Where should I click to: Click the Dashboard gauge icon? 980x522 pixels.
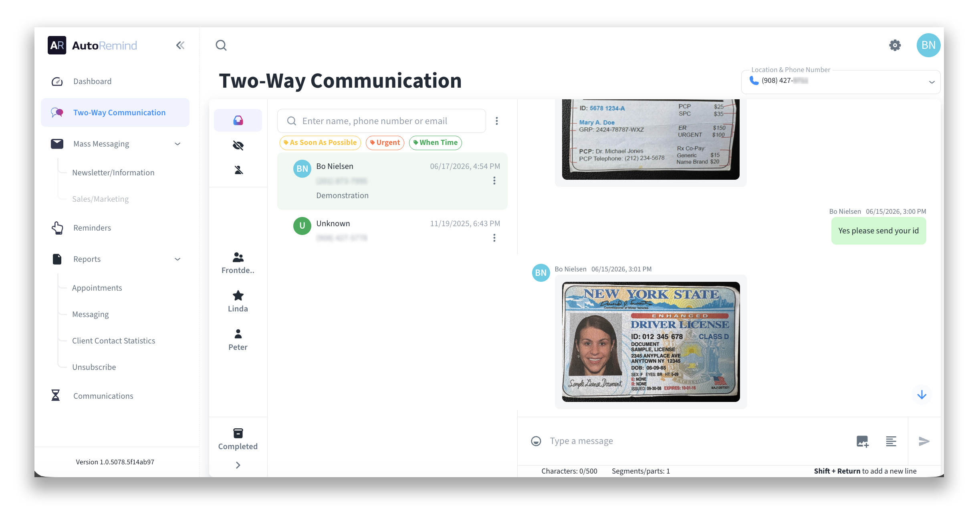[x=57, y=81]
